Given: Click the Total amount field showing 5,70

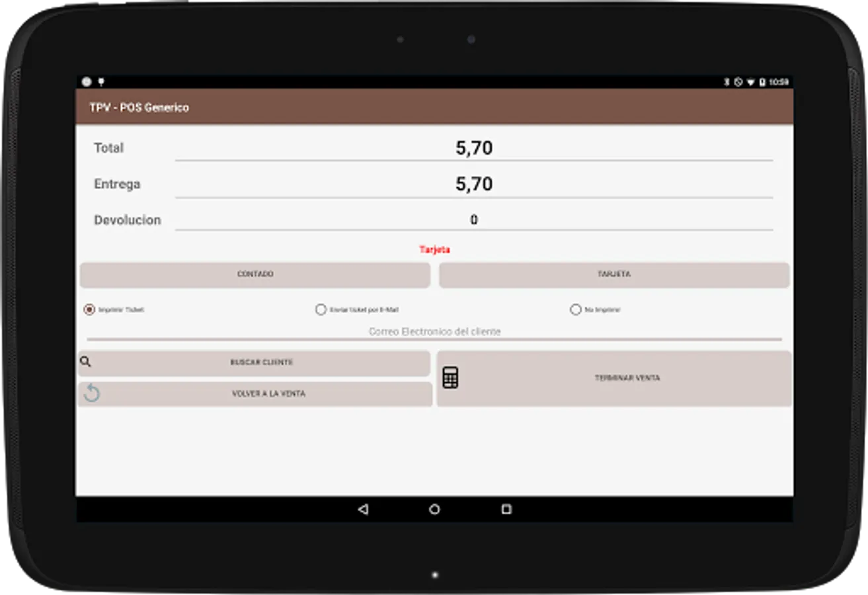Looking at the screenshot, I should tap(474, 148).
